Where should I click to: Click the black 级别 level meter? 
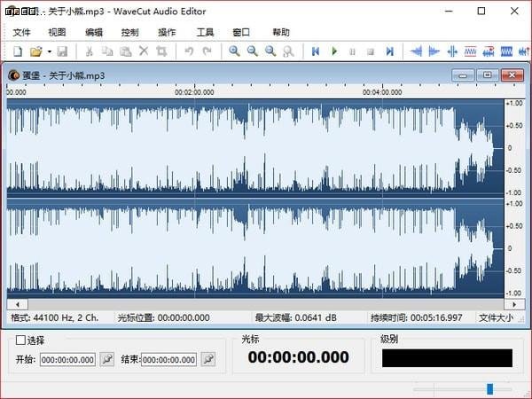[x=447, y=358]
